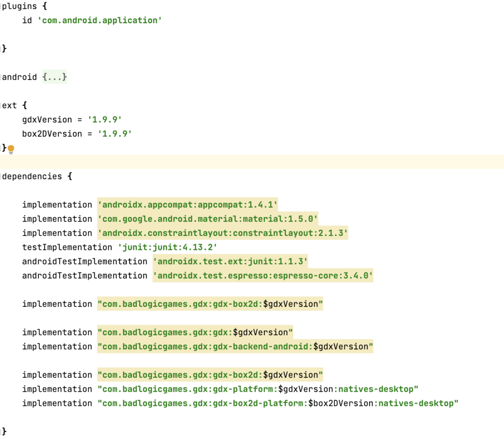This screenshot has height=439, width=504.
Task: Click the yellow lightbulb quick-fix icon
Action: [11, 149]
